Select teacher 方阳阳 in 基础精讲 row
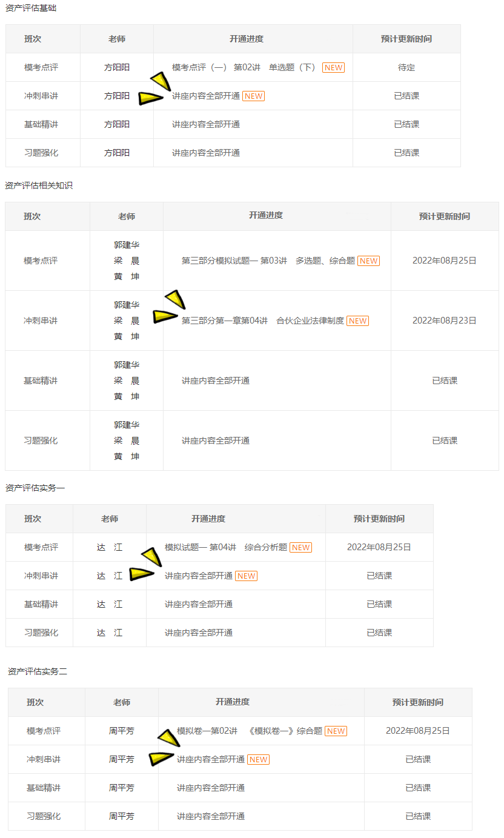504x838 pixels. pos(116,124)
